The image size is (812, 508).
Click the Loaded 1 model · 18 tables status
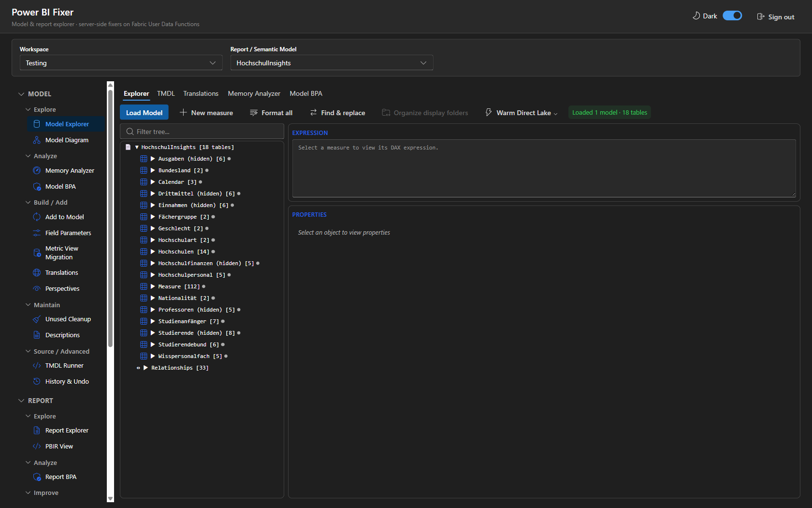tap(609, 112)
